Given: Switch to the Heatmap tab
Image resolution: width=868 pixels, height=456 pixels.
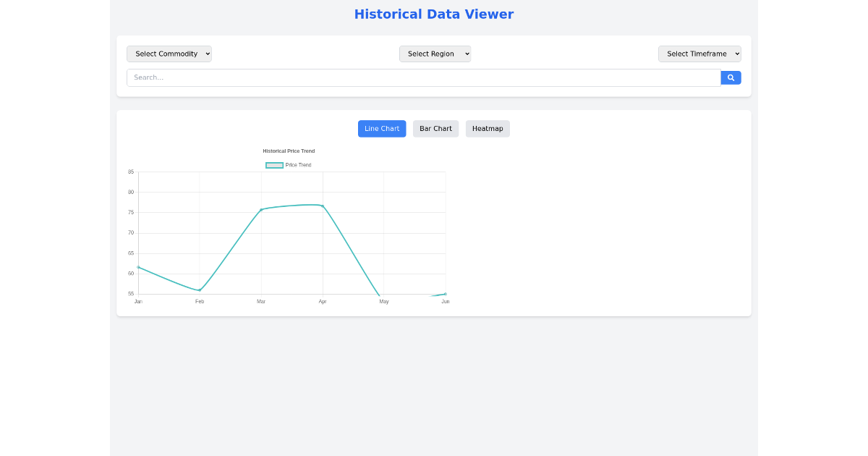Looking at the screenshot, I should pos(488,128).
